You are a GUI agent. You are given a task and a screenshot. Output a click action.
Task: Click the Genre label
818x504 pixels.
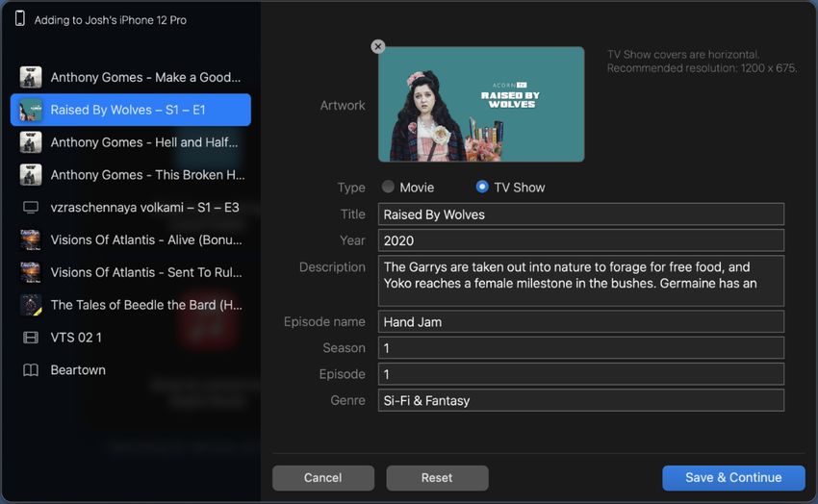[x=348, y=400]
